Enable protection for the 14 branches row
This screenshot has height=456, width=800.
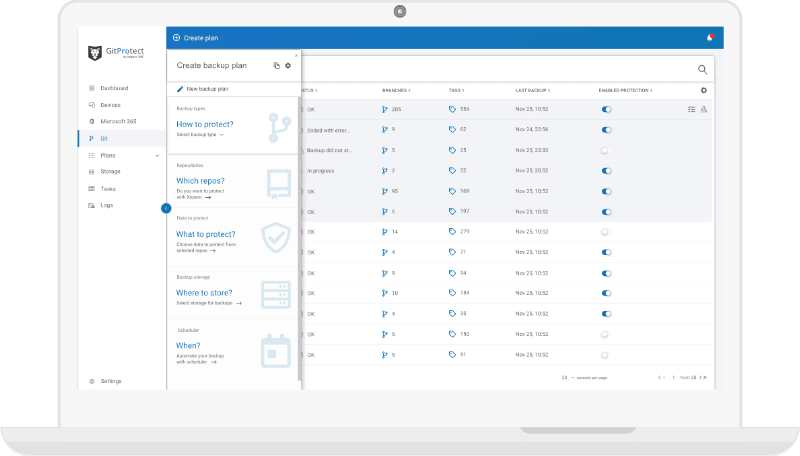[x=605, y=232]
